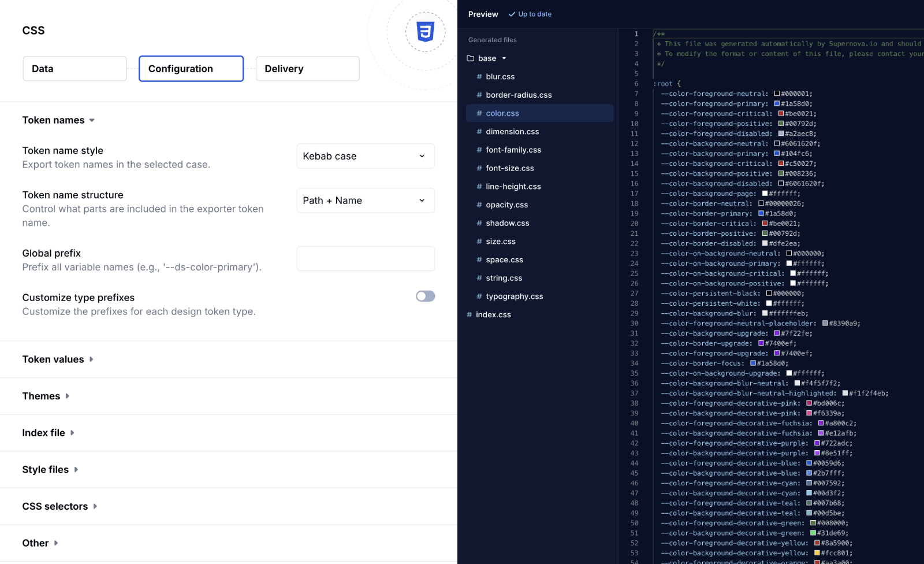Click the #1a58d0 swatch for color-foreground-primary
Image resolution: width=924 pixels, height=564 pixels.
click(777, 104)
